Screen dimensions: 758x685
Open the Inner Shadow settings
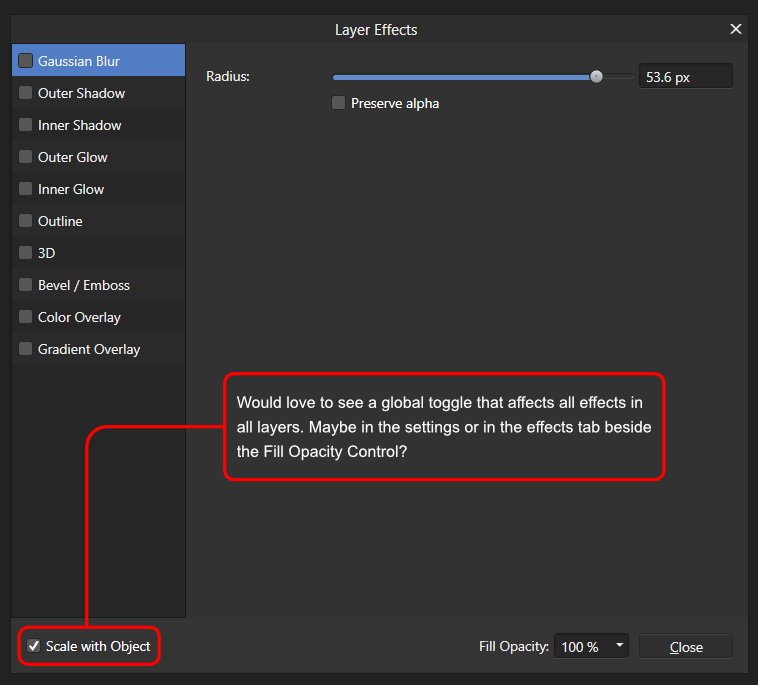point(99,125)
